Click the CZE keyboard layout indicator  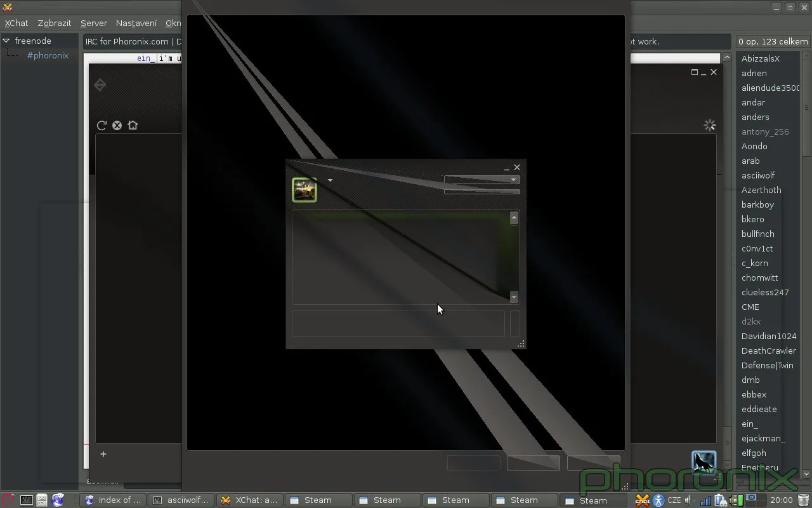pyautogui.click(x=674, y=500)
